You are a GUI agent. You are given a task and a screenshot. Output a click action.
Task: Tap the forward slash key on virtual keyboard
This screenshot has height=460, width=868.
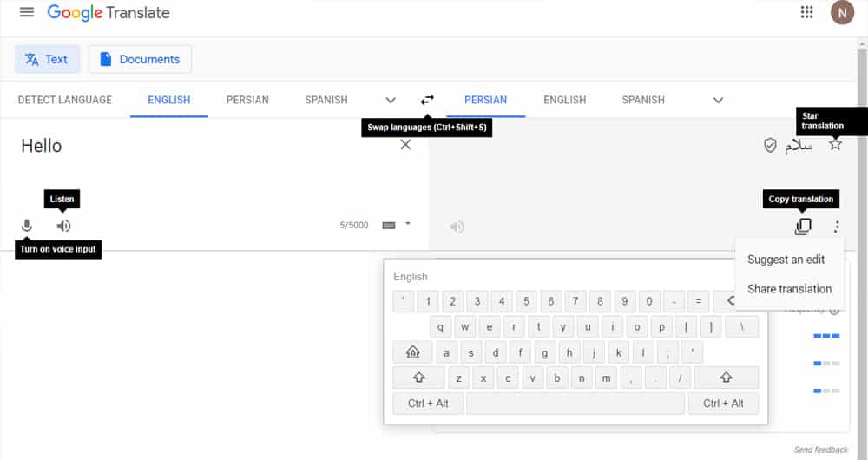tap(680, 378)
